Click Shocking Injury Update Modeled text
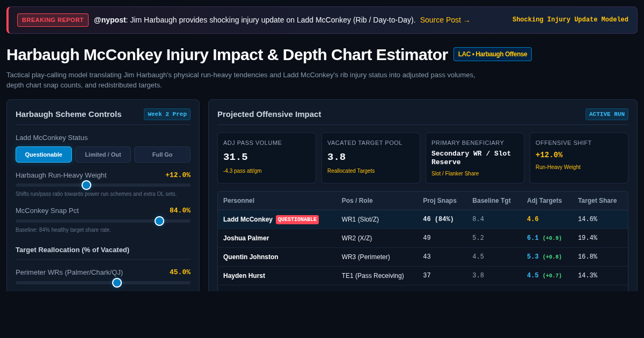The height and width of the screenshot is (338, 644). pos(570,20)
